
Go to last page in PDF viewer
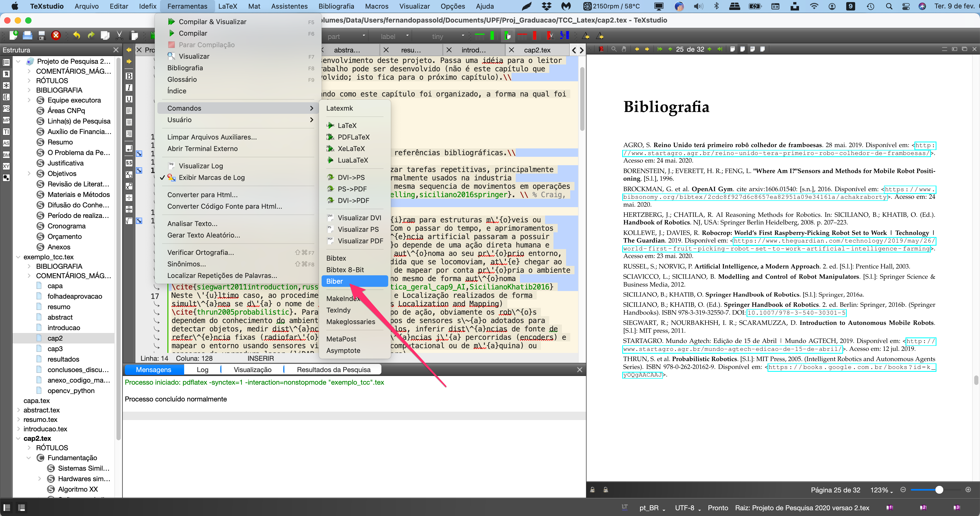point(720,49)
